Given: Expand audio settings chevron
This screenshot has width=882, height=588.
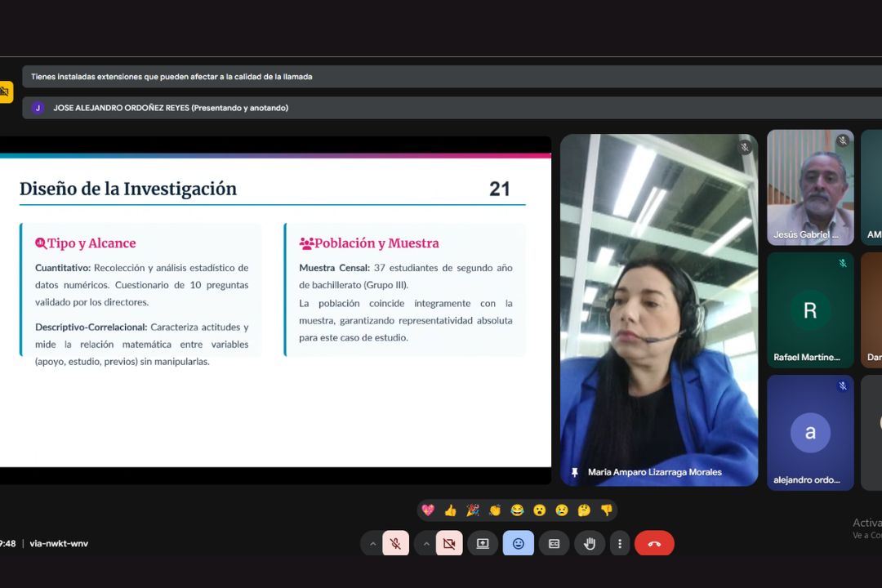Looking at the screenshot, I should click(373, 544).
